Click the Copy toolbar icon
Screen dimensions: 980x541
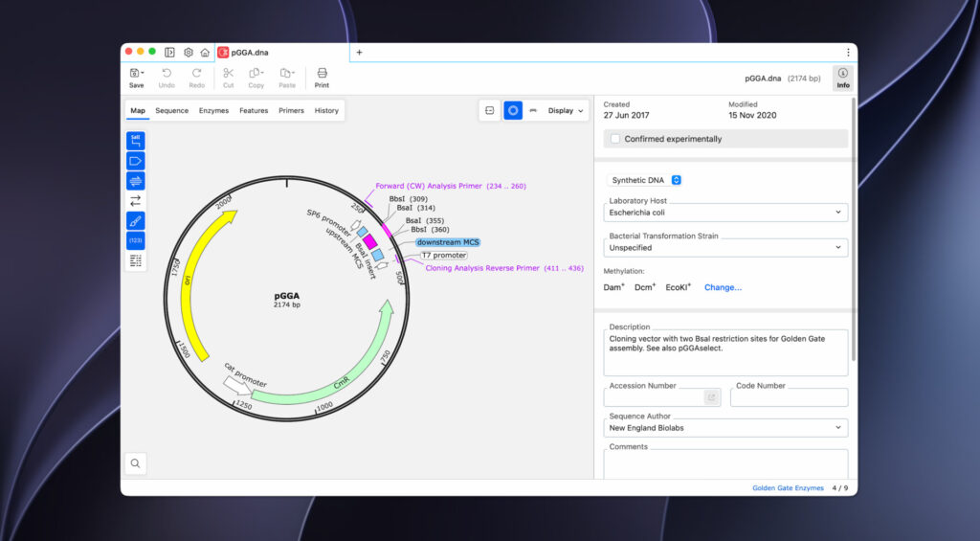pos(256,79)
